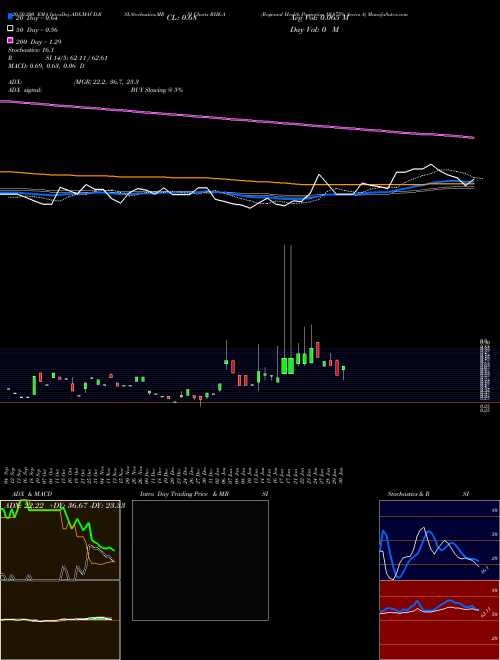This screenshot has height=660, width=500.
Task: Select the '200 Day = 1.29' legend text
Action: pos(38,42)
